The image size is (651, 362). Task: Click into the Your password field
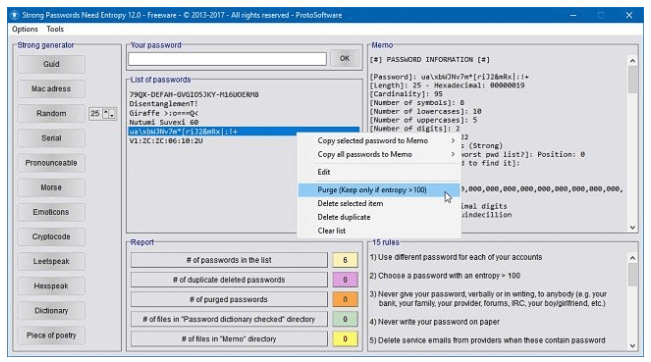click(227, 59)
